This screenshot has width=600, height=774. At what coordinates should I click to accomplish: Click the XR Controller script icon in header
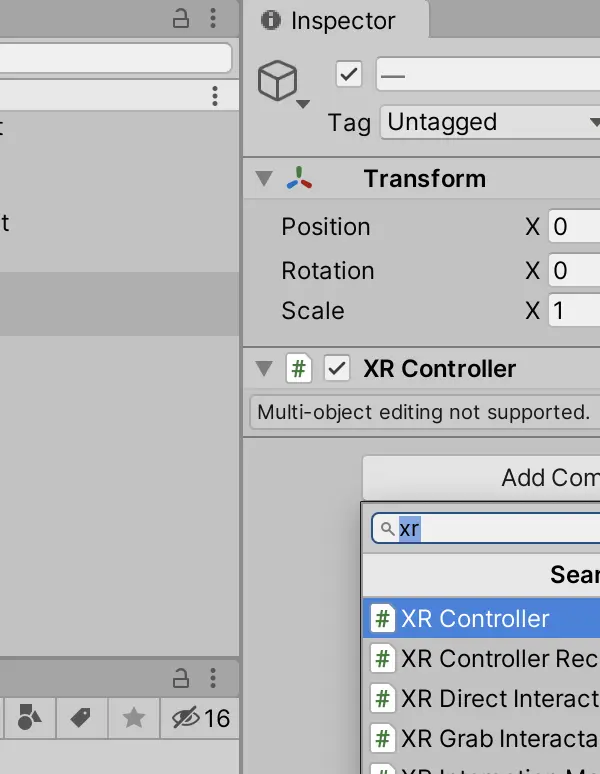click(299, 368)
